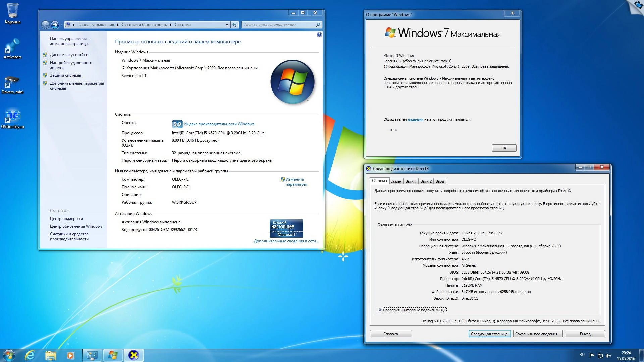The height and width of the screenshot is (362, 644).
Task: Open the Звук 1 tab
Action: [411, 181]
